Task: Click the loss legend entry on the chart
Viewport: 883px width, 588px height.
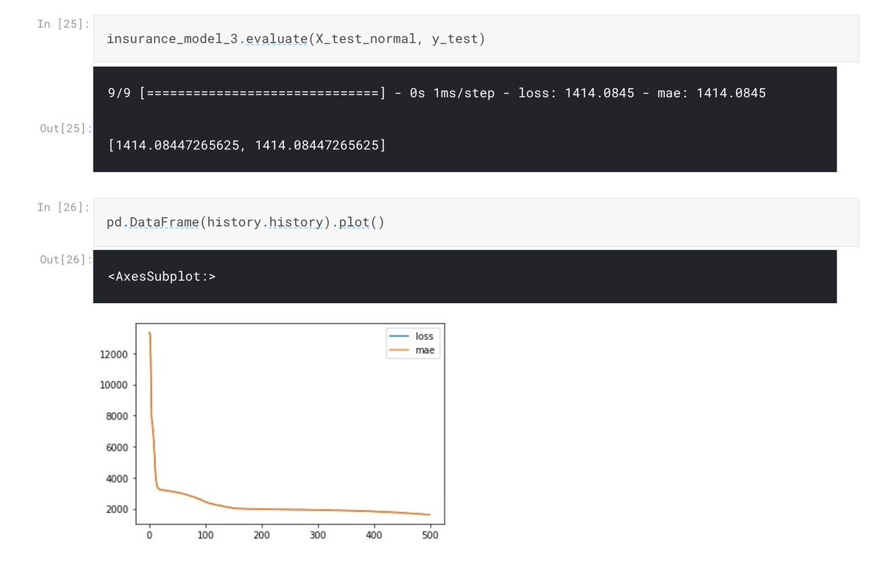Action: pos(424,336)
